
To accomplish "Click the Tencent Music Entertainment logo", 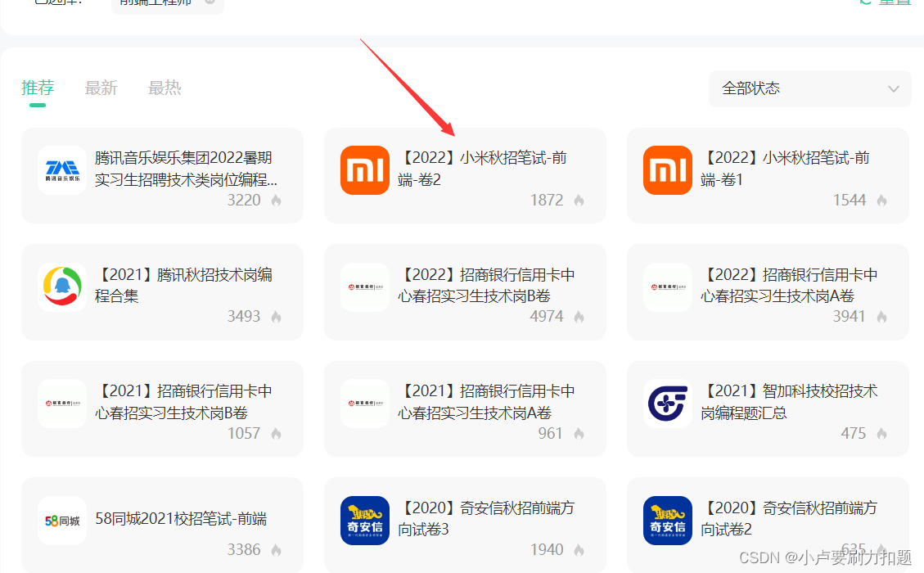I will (x=62, y=170).
